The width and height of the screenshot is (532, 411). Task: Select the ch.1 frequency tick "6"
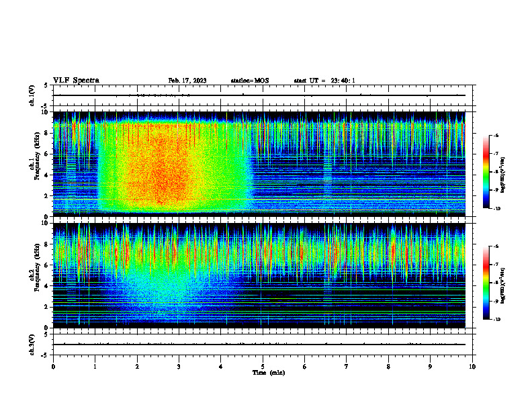[x=46, y=154]
